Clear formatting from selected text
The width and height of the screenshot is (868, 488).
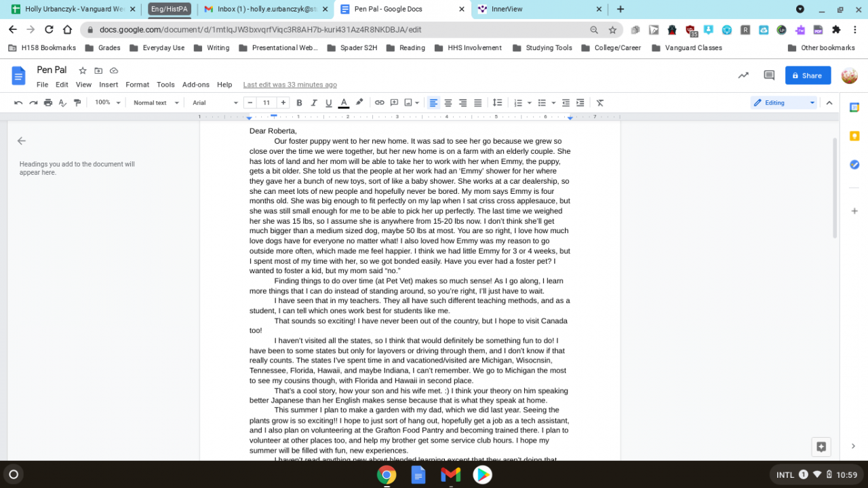point(600,103)
